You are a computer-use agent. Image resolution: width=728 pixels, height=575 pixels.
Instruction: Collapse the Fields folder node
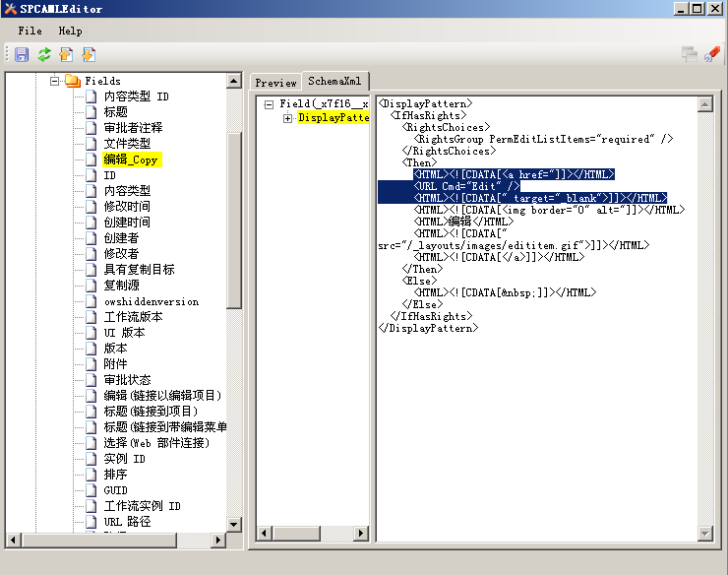click(55, 81)
